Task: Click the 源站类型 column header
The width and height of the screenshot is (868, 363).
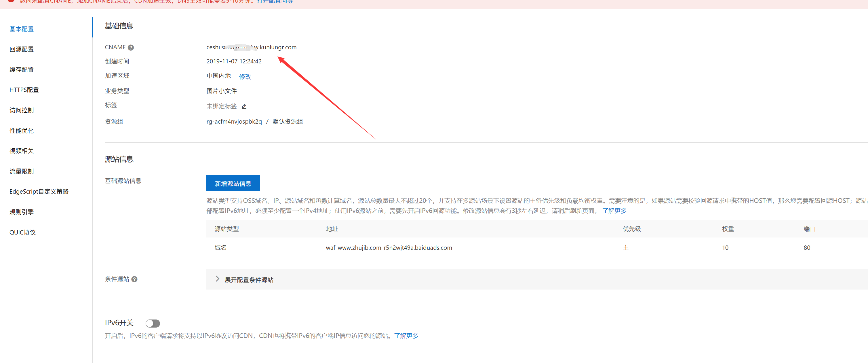Action: click(227, 229)
